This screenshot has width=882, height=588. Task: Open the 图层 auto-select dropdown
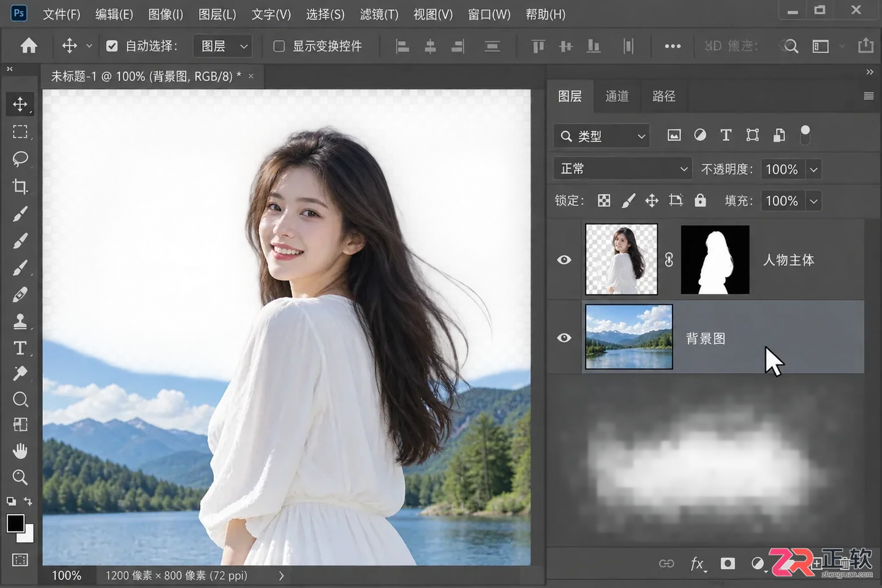[222, 46]
